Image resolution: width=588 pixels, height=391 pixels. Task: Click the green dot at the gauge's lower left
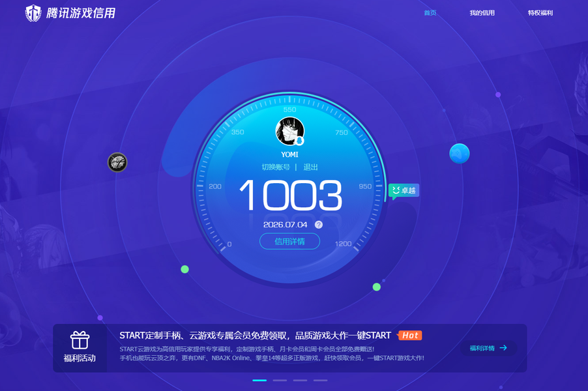point(185,269)
